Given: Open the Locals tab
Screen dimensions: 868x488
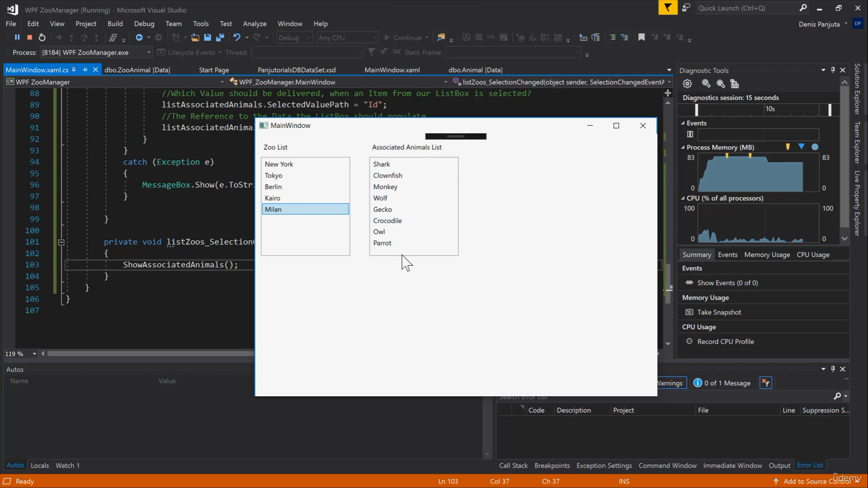Looking at the screenshot, I should point(40,465).
